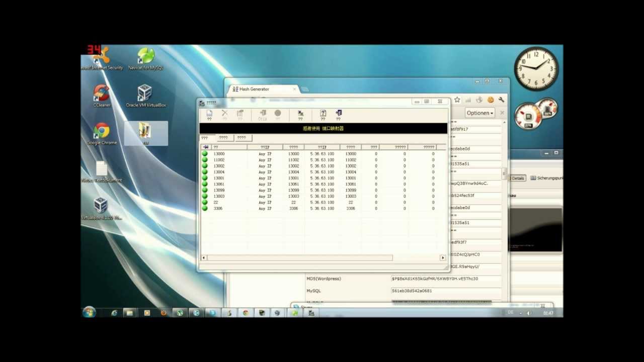Open Chrome wrench settings menu
The width and height of the screenshot is (644, 362).
coord(501,100)
